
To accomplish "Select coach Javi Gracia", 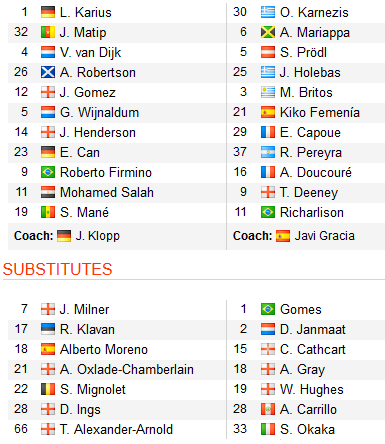I will (x=324, y=236).
